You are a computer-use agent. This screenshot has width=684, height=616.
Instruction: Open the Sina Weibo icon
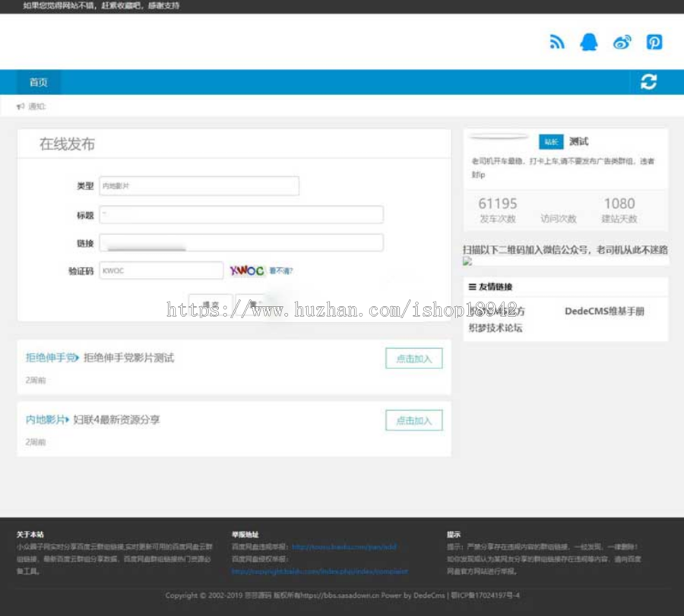pos(622,43)
